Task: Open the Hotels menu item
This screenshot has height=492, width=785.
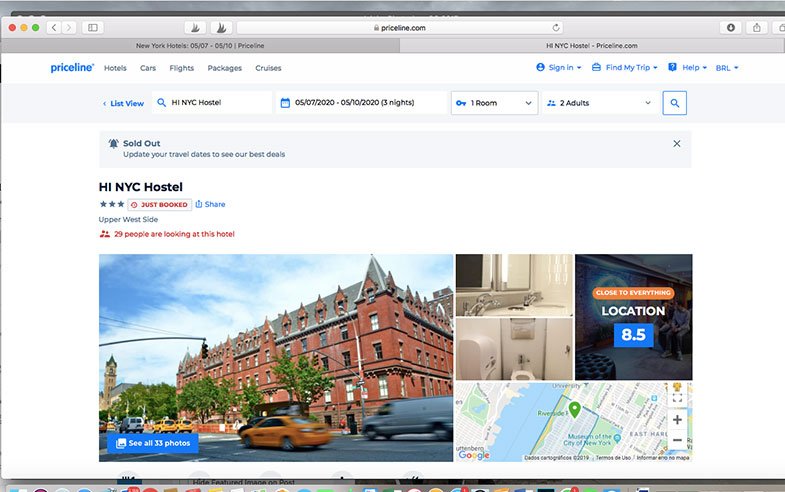Action: point(115,68)
